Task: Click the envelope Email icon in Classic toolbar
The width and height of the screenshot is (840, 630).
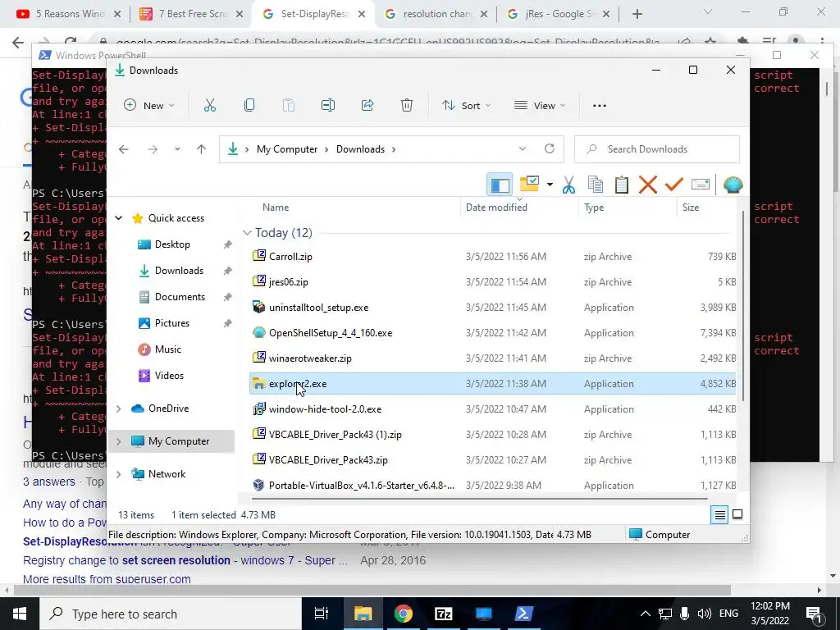Action: [x=701, y=185]
